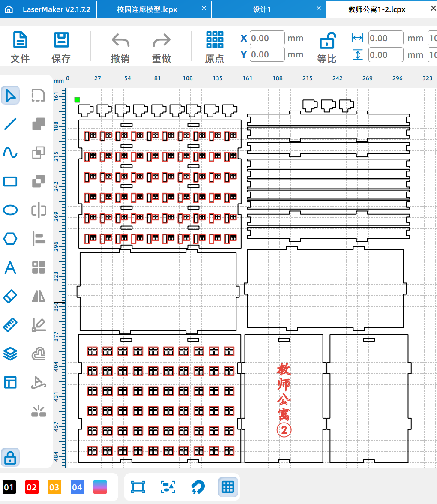Viewport: 437px width, 504px height.
Task: Open the align objects tool
Action: pyautogui.click(x=39, y=239)
